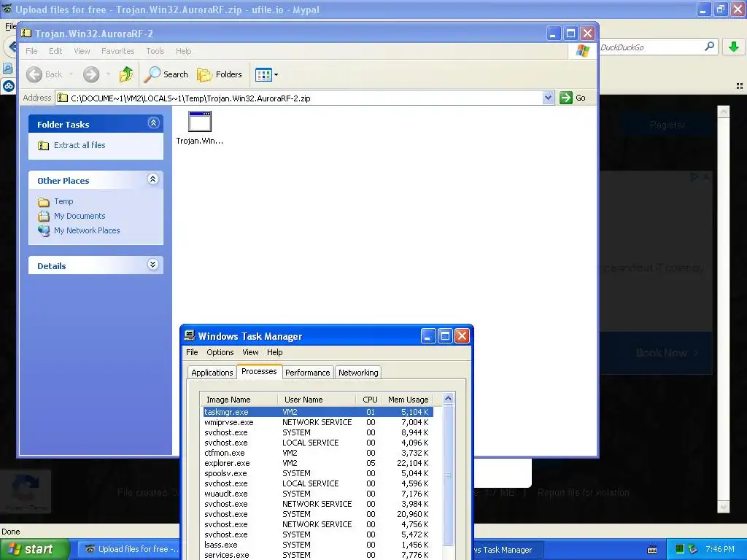
Task: Click the Task Manager title bar icon
Action: [x=189, y=335]
